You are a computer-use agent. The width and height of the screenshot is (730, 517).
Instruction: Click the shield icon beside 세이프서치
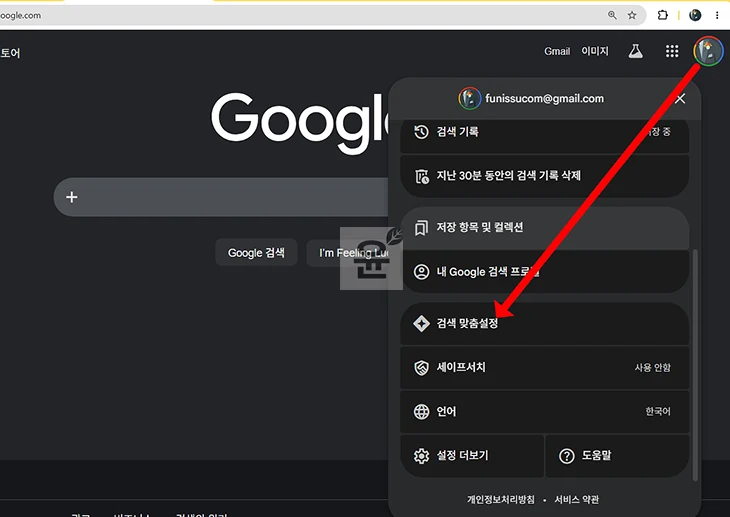(x=421, y=367)
